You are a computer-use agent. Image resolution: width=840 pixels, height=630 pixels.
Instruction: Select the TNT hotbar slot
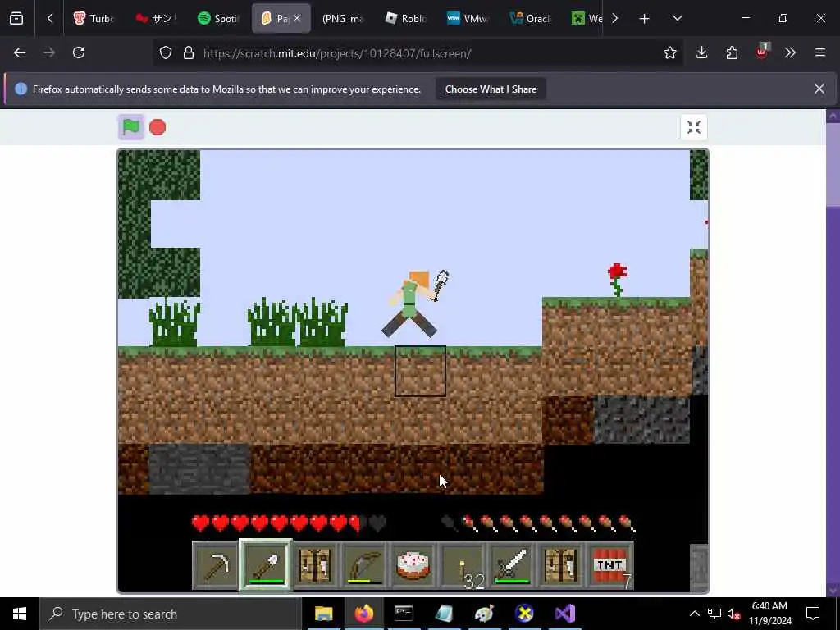[610, 565]
